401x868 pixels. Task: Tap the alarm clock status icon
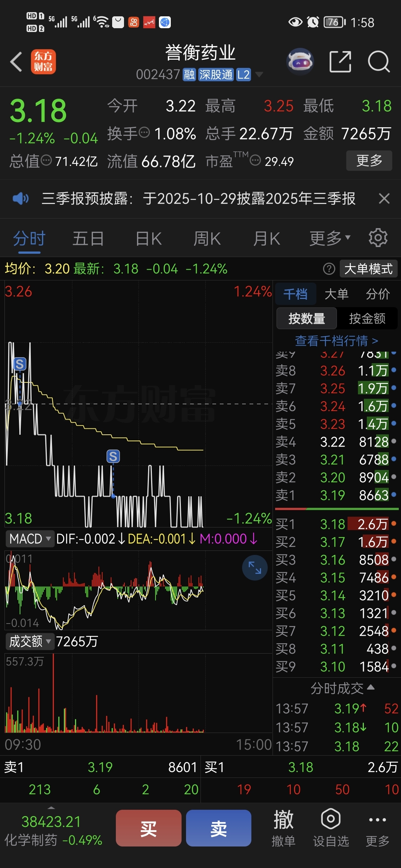(313, 22)
